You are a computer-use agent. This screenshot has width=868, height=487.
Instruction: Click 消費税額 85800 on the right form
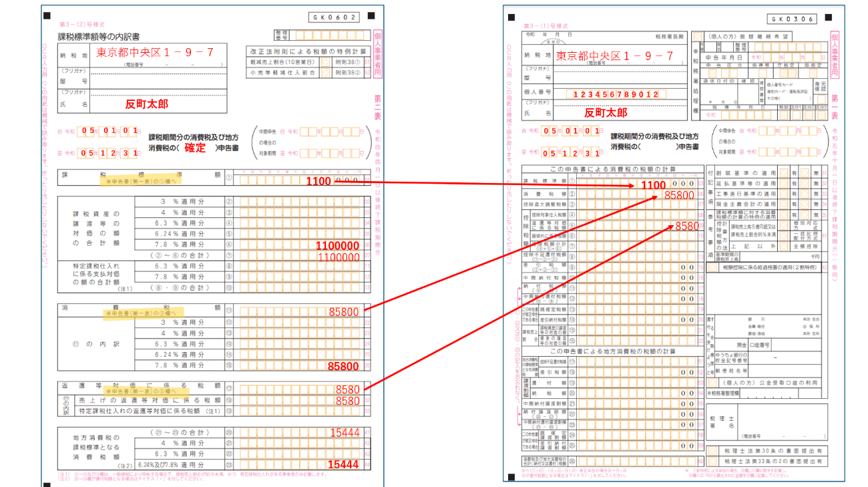point(680,194)
